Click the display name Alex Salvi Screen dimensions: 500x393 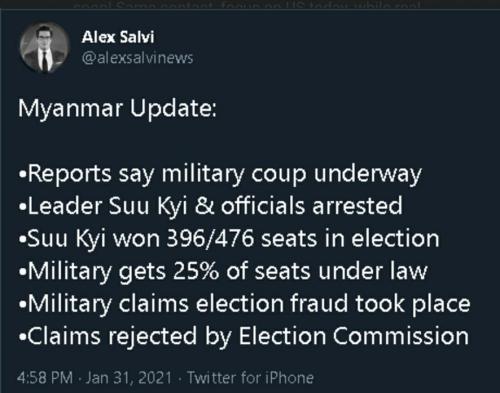click(118, 37)
